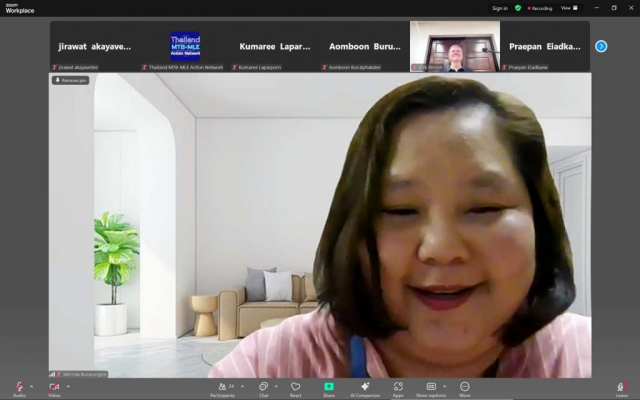Launch the AI Companion

(x=365, y=387)
